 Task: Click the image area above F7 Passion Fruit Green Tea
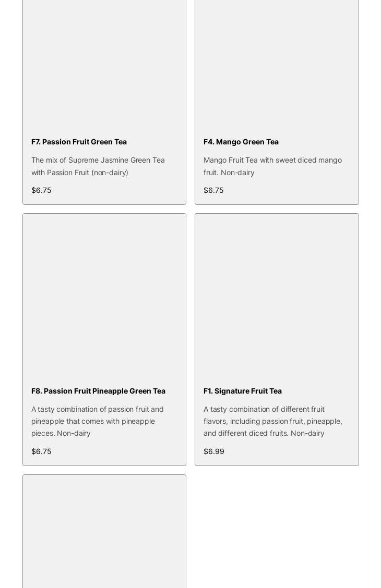point(104,63)
